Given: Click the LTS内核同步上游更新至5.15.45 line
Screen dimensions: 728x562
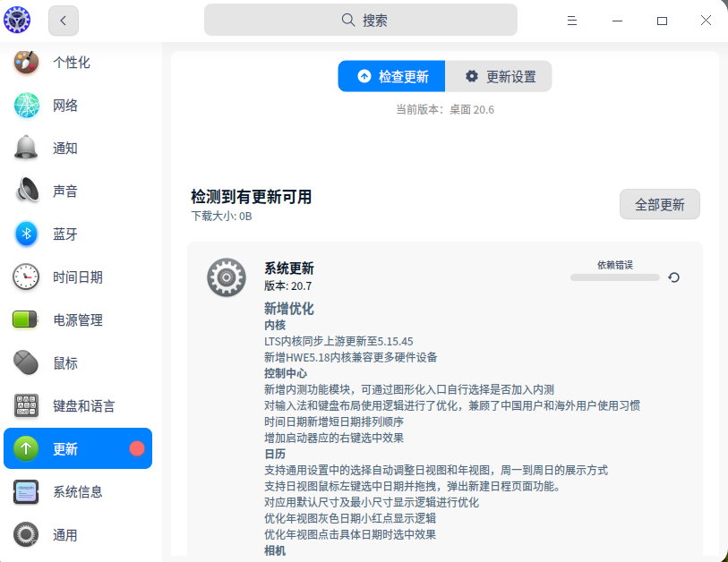Looking at the screenshot, I should click(338, 342).
